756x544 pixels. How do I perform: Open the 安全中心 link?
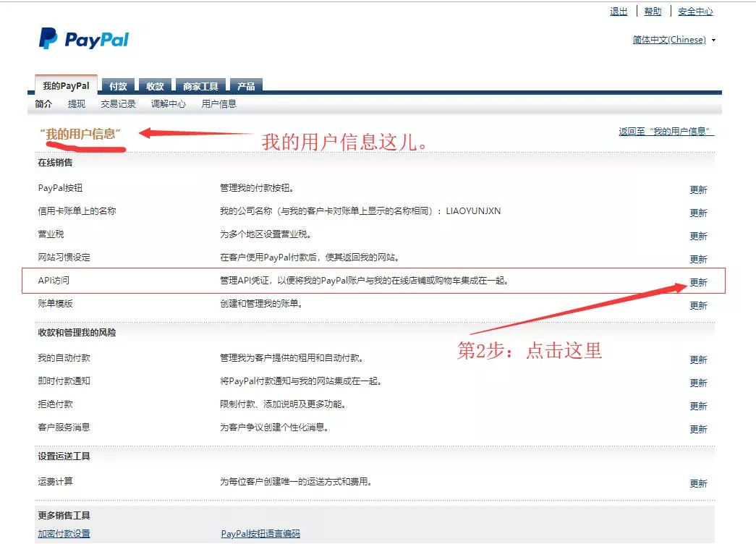(695, 11)
